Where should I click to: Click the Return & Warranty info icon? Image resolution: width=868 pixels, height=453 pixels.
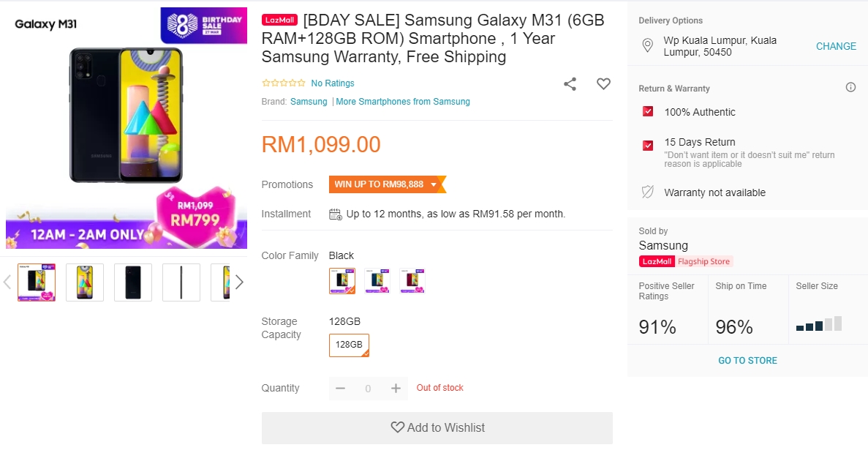coord(850,88)
